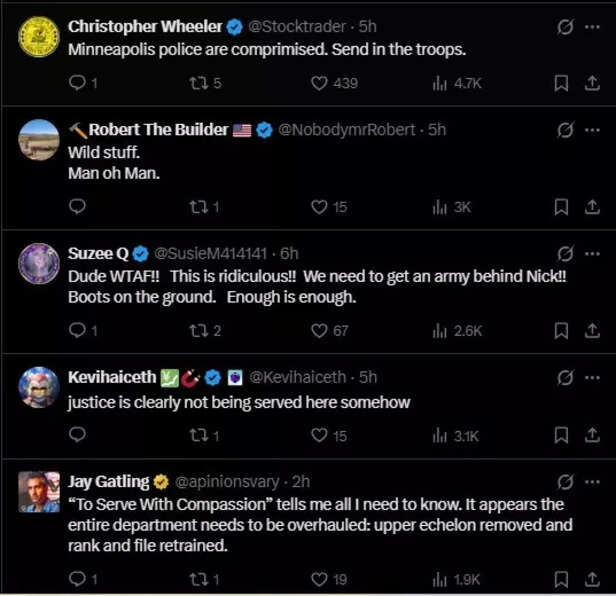Viewport: 616px width, 596px height.
Task: Open Robert The Builder's 5h timestamp
Action: coord(437,130)
